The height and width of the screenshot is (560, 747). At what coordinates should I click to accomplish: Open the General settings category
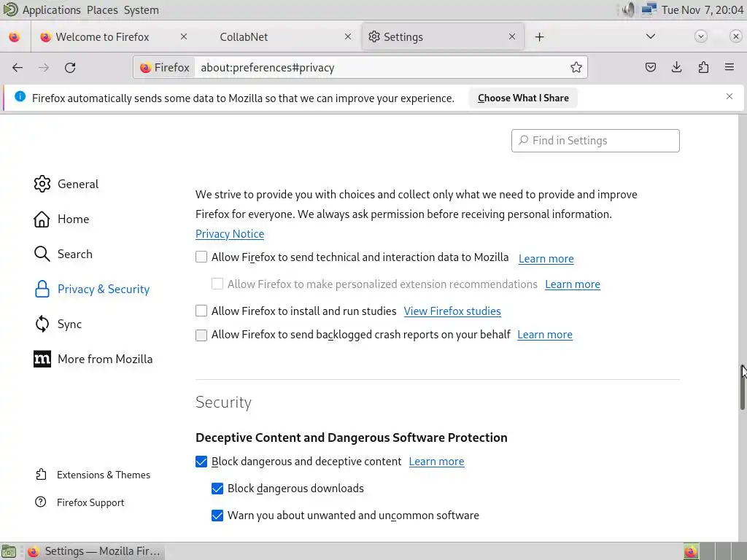[77, 184]
